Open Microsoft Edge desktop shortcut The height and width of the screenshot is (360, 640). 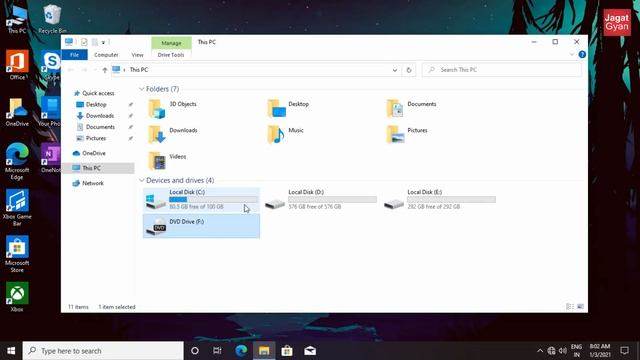pyautogui.click(x=17, y=161)
